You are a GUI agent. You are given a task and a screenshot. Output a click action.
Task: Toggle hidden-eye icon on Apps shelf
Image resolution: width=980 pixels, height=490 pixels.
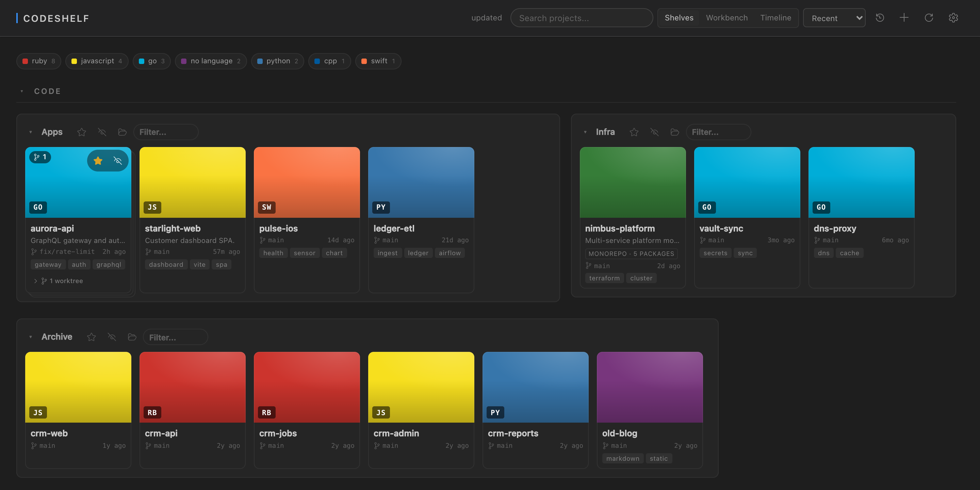[102, 132]
